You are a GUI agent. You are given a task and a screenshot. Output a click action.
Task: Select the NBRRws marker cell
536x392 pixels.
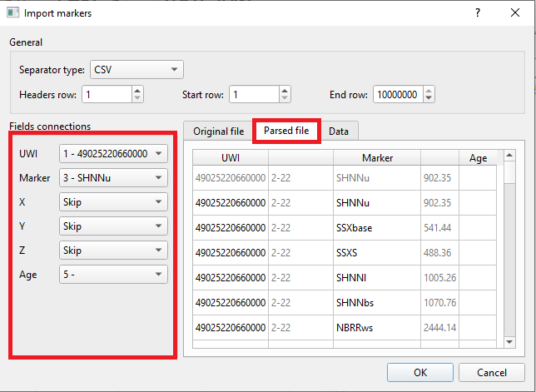(x=377, y=327)
